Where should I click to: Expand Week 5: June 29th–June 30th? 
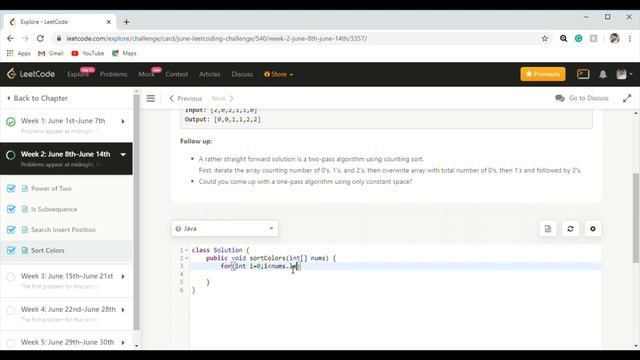[x=123, y=342]
